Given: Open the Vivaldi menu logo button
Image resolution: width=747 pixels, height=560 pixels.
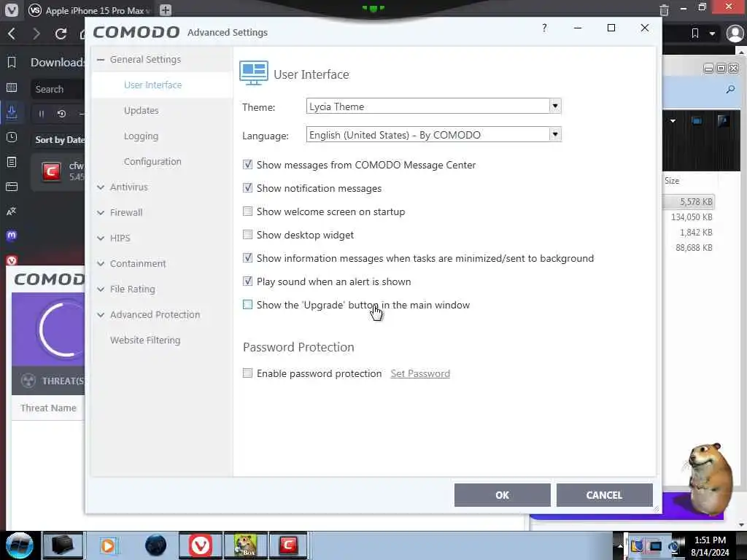Looking at the screenshot, I should click(x=12, y=10).
